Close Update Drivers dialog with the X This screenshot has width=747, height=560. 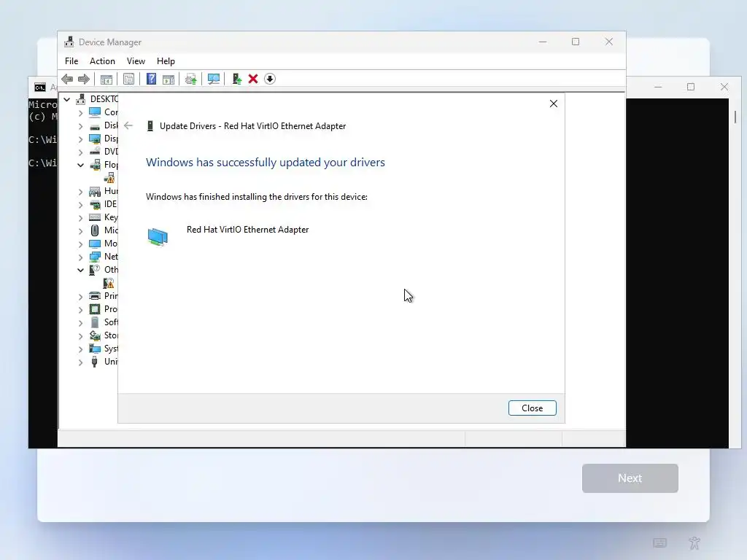click(554, 104)
